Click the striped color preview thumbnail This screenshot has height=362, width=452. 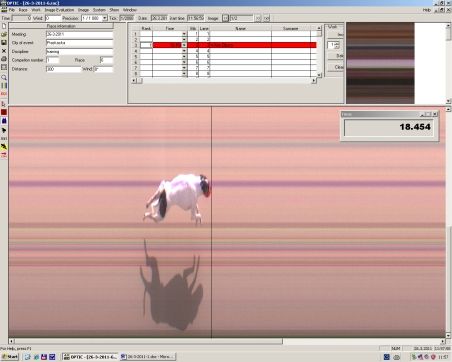pos(380,63)
